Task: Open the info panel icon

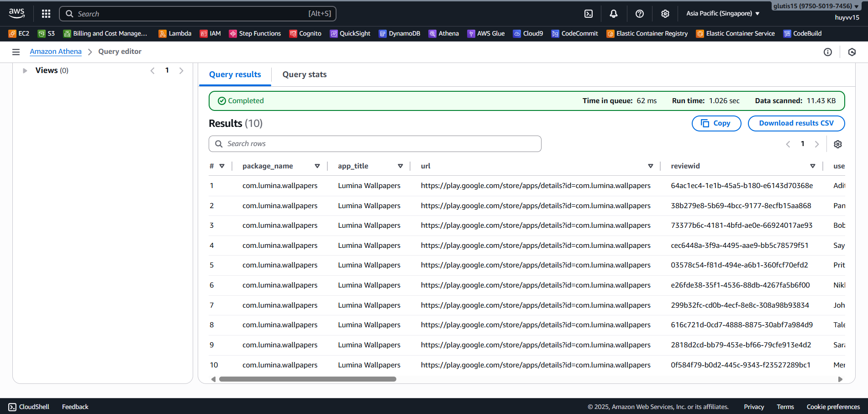Action: click(x=827, y=52)
